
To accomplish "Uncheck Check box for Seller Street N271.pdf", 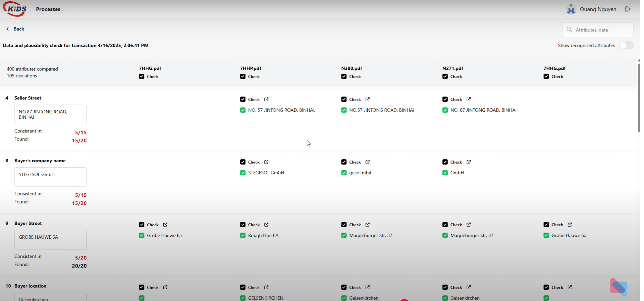I will (445, 99).
